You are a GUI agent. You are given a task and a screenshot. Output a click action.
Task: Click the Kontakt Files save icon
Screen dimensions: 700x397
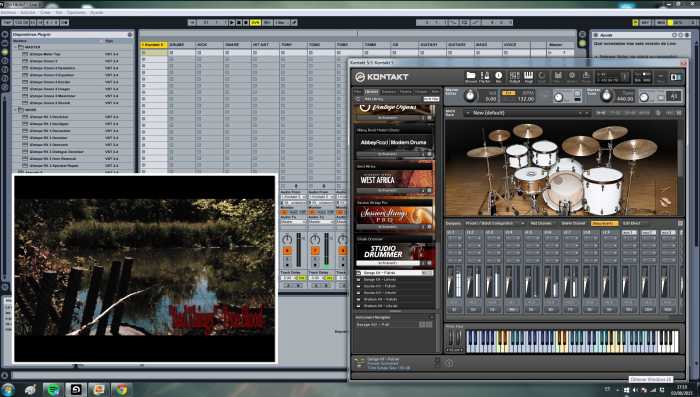point(558,76)
